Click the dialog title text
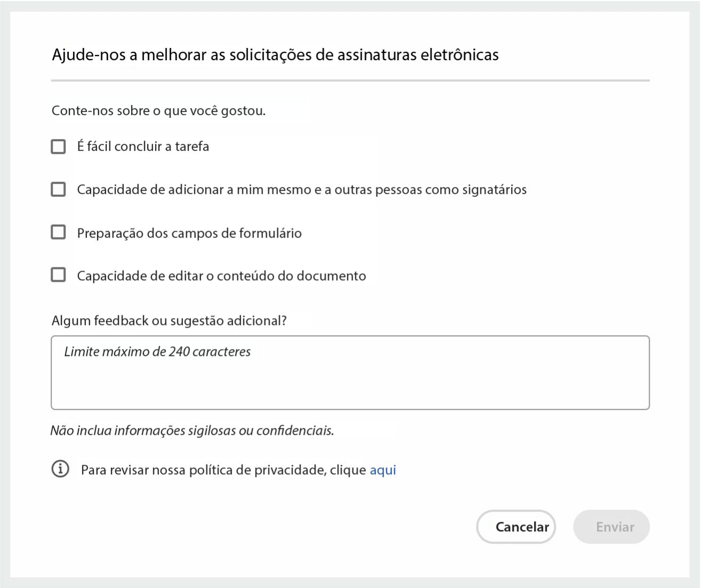The image size is (701, 588). click(274, 54)
